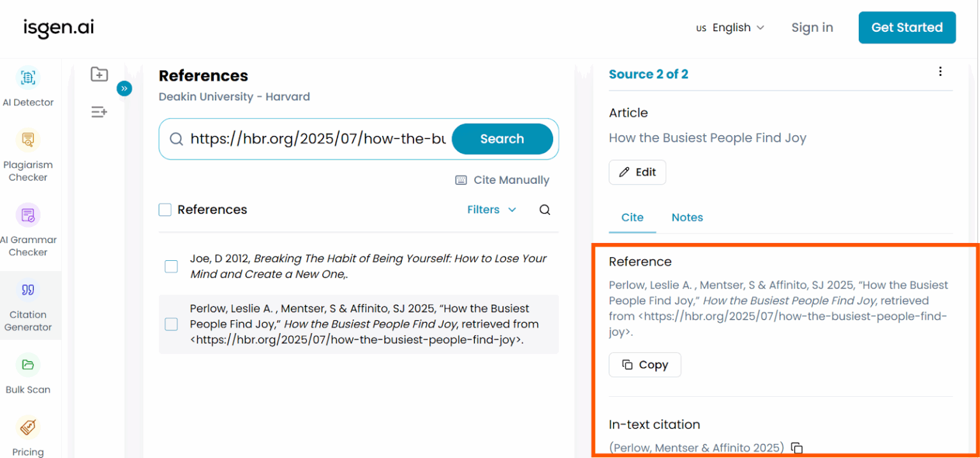Switch to the Notes tab
Screen dimensions: 980x458
point(687,217)
